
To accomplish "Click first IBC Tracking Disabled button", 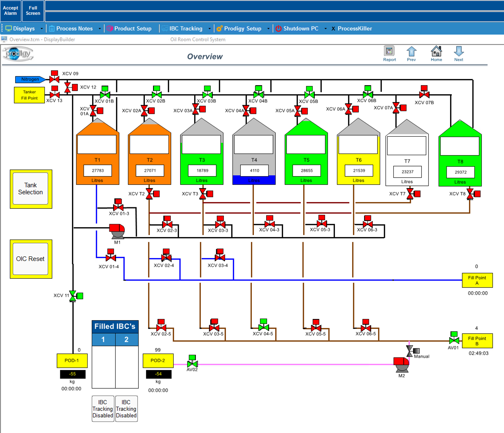I will coord(103,409).
